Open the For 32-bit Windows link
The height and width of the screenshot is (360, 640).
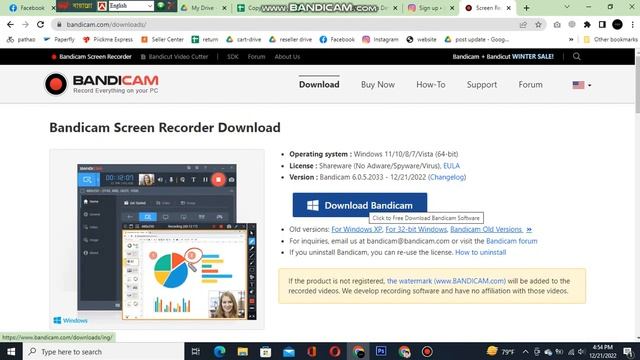(x=416, y=229)
